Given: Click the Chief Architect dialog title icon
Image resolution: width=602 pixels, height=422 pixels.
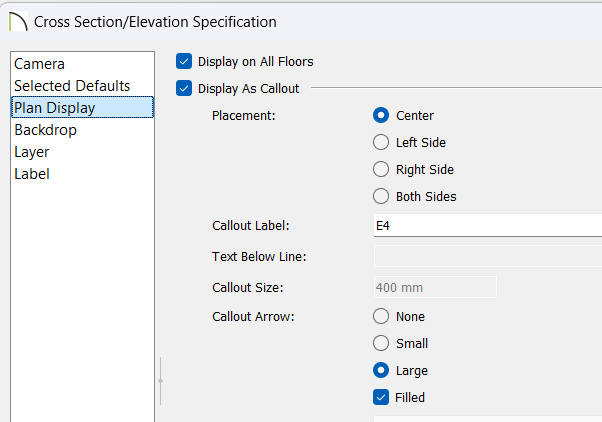Looking at the screenshot, I should (18, 22).
